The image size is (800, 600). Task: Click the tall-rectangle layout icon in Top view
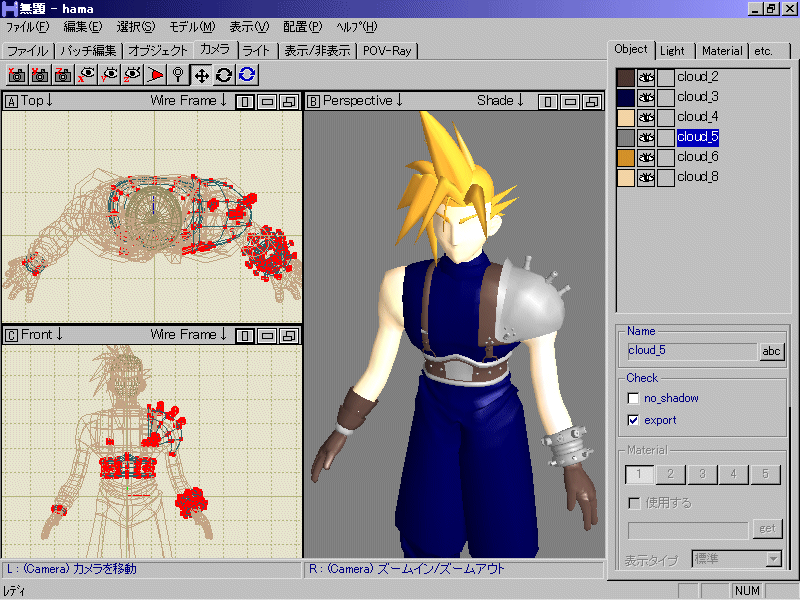pyautogui.click(x=245, y=102)
